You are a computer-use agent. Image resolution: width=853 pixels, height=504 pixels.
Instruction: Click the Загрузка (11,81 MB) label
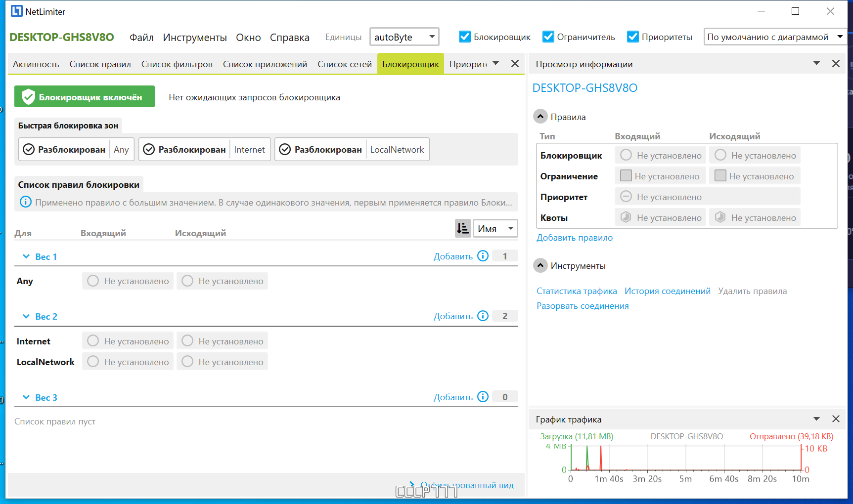577,436
